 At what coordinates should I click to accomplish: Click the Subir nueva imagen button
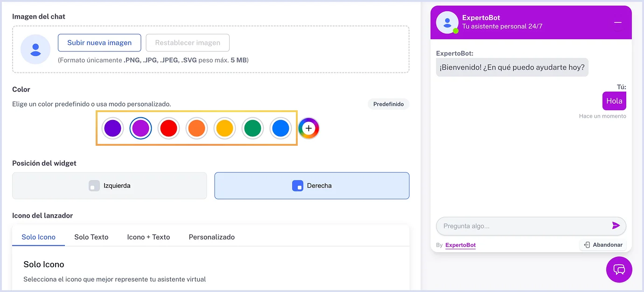99,43
